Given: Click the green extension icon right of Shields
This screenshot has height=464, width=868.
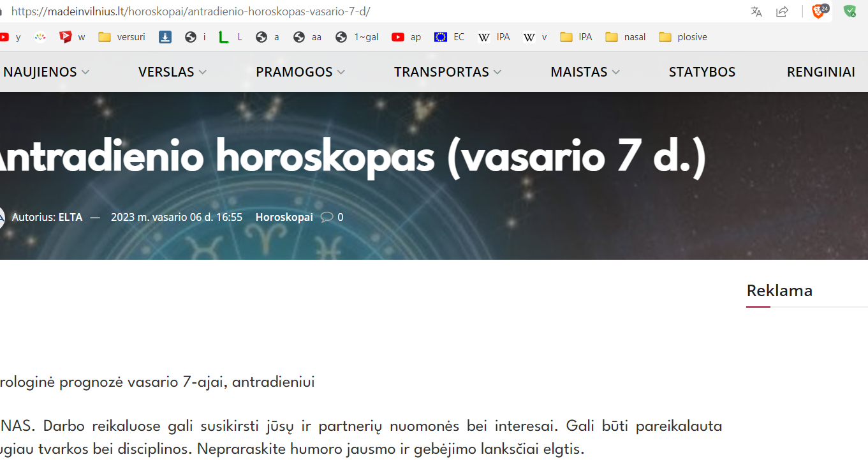Looking at the screenshot, I should coord(850,11).
